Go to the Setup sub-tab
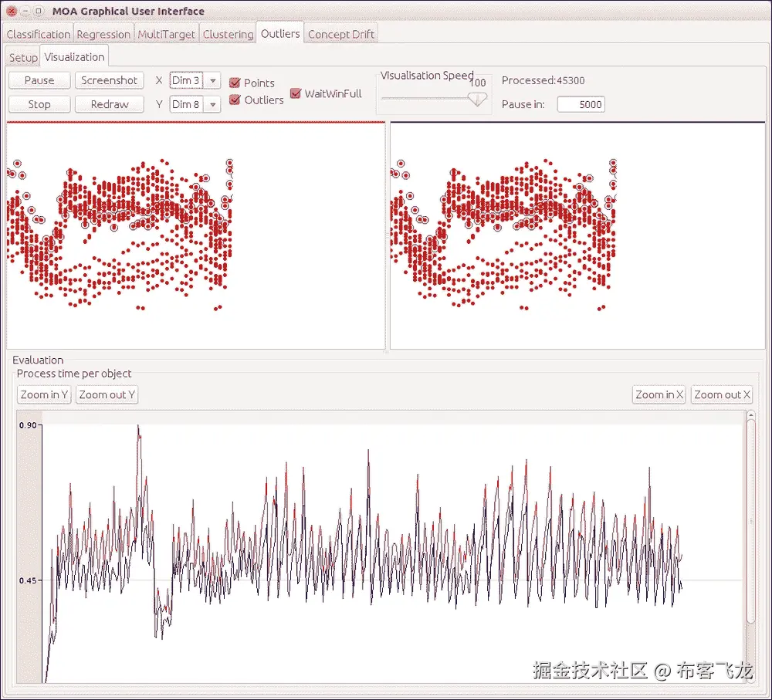This screenshot has width=772, height=700. tap(23, 58)
